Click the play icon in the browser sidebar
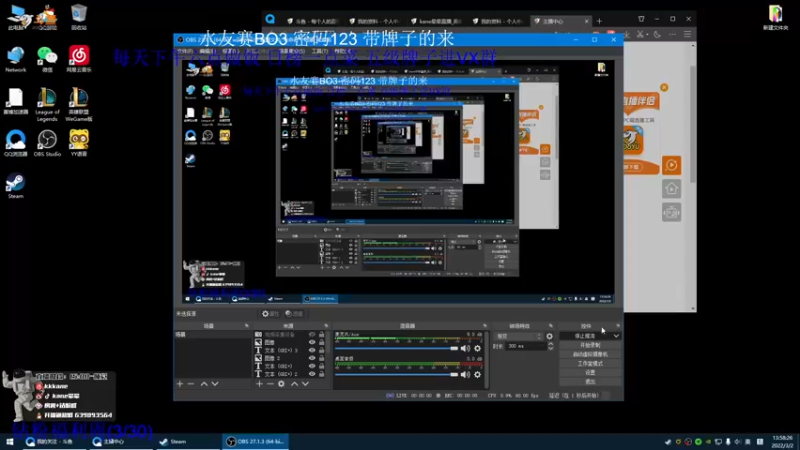 click(671, 165)
